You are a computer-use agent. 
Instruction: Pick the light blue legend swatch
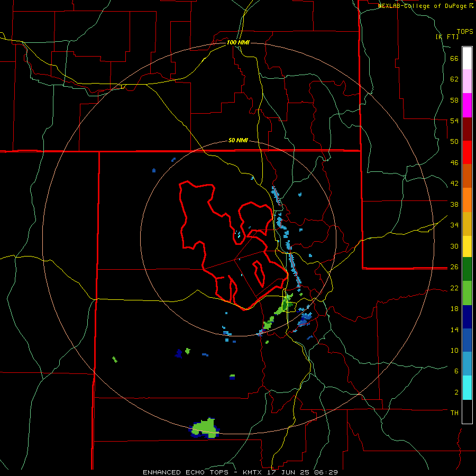[x=467, y=364]
